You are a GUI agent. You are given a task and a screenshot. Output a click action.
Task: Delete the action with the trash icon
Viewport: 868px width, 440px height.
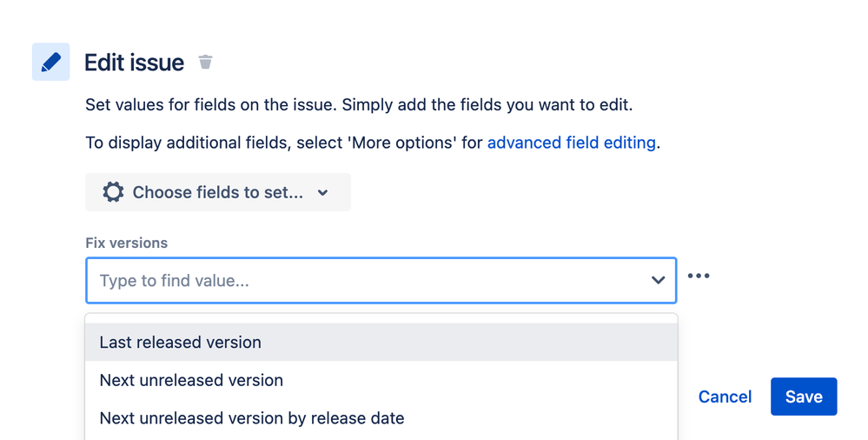click(205, 62)
